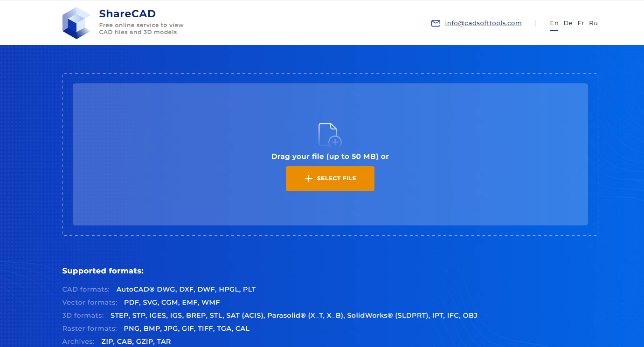Click 'PNG, BMP, JPG, GIF, TIFF, TGA, CAL' text
The image size is (644, 347).
click(x=187, y=328)
